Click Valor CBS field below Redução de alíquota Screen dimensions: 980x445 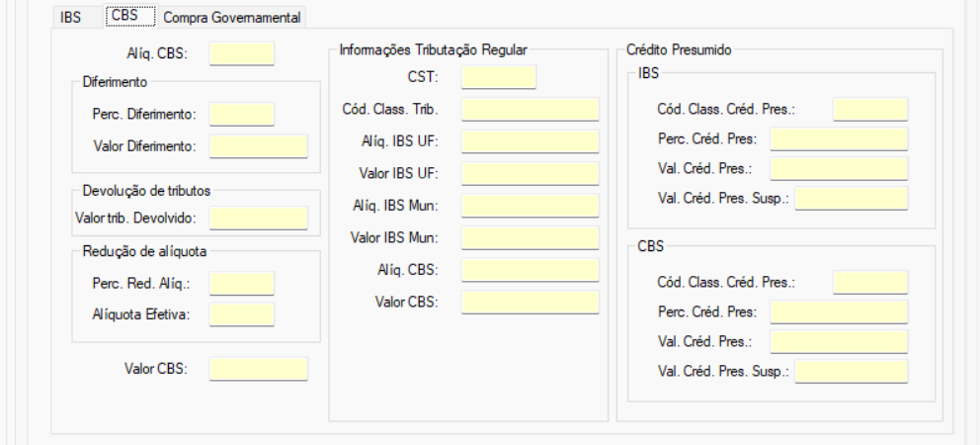point(258,369)
